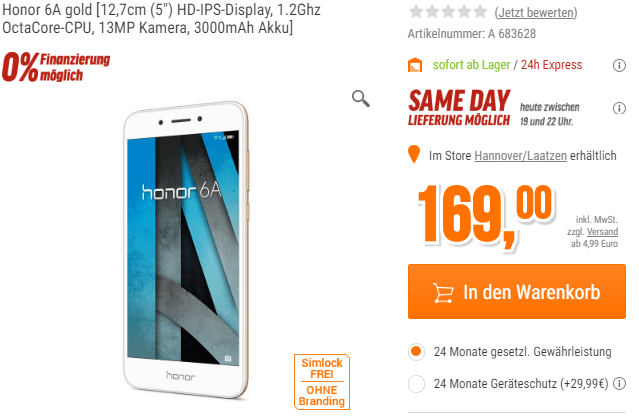The image size is (639, 416).
Task: Open the Versand shipping costs link
Action: click(602, 231)
